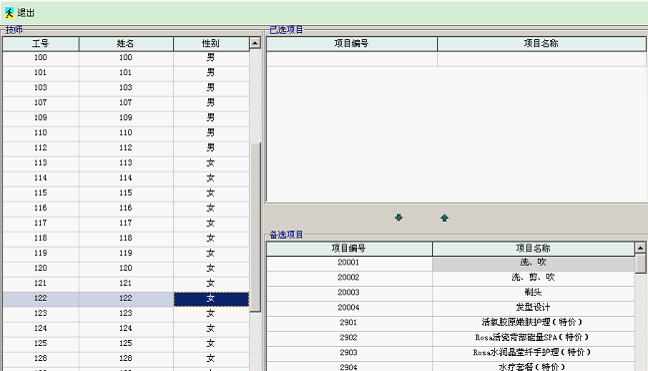Click 项目名称 header in the candidate-projects table
648x371 pixels.
pos(533,248)
